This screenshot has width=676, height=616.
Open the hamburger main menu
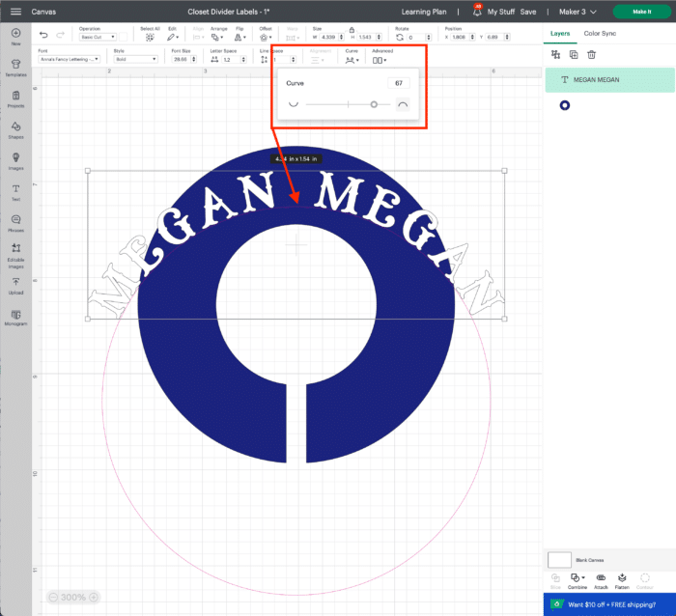click(15, 12)
